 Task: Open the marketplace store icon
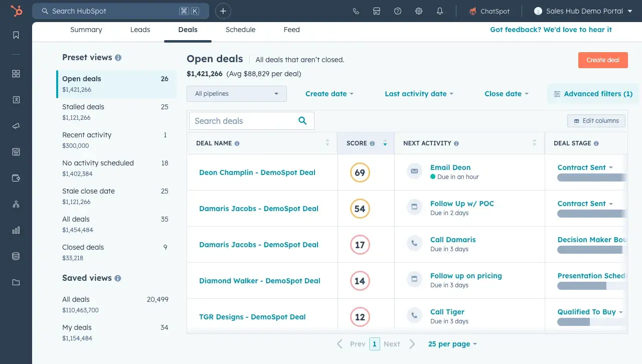(377, 11)
